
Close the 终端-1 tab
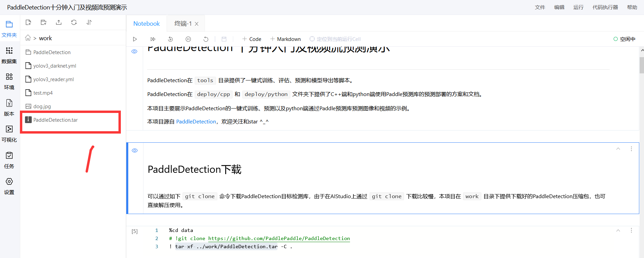pyautogui.click(x=196, y=24)
